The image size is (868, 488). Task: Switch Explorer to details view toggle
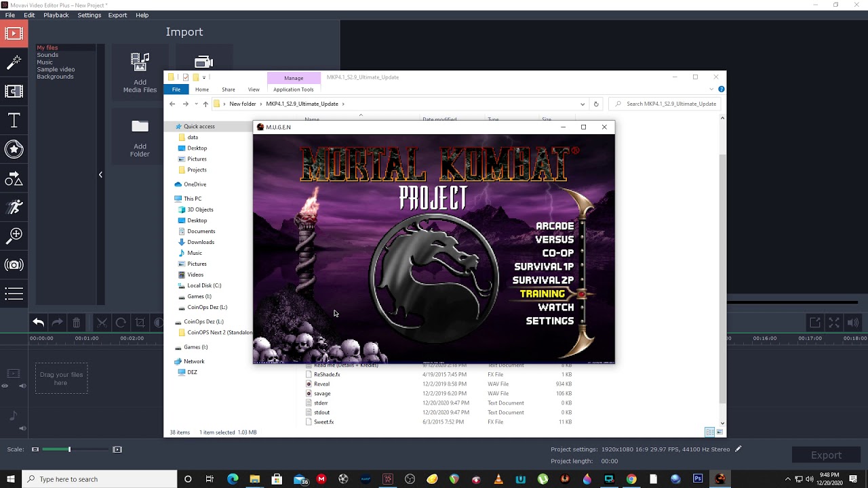[710, 432]
